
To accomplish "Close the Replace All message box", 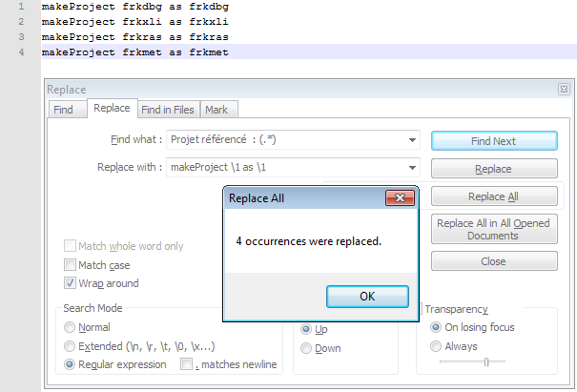I will [400, 198].
